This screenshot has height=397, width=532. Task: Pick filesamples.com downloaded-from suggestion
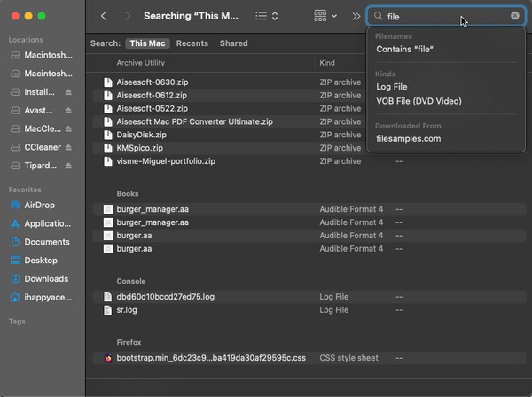tap(409, 138)
